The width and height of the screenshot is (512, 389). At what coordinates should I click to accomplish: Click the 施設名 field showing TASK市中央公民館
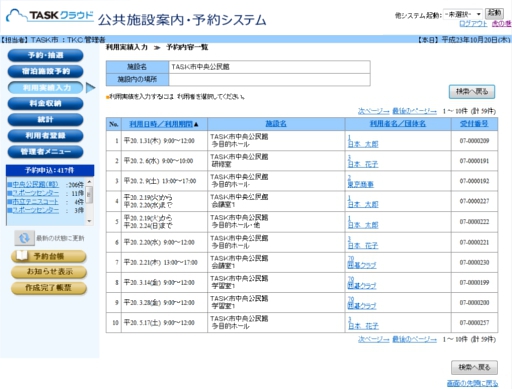click(269, 67)
